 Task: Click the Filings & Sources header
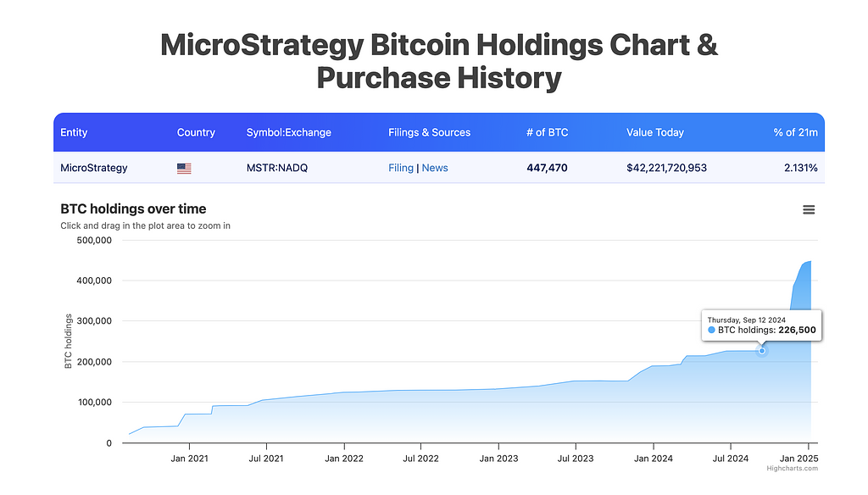click(429, 132)
